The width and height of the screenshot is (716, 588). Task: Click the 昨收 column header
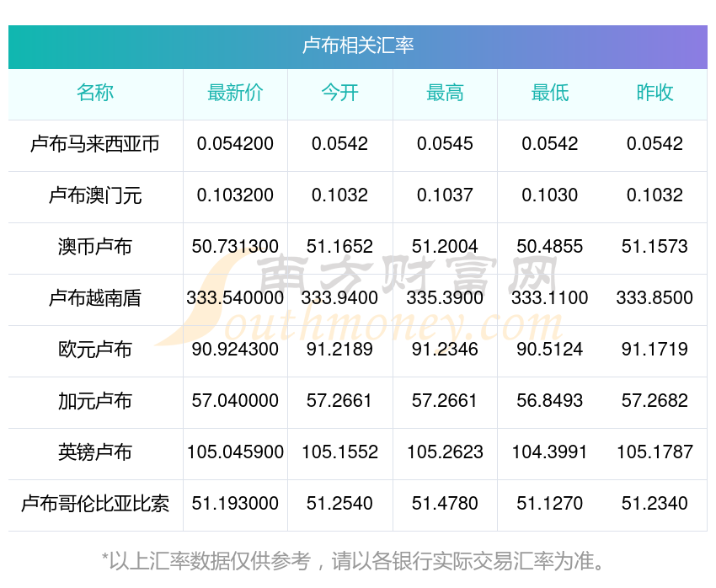point(655,93)
